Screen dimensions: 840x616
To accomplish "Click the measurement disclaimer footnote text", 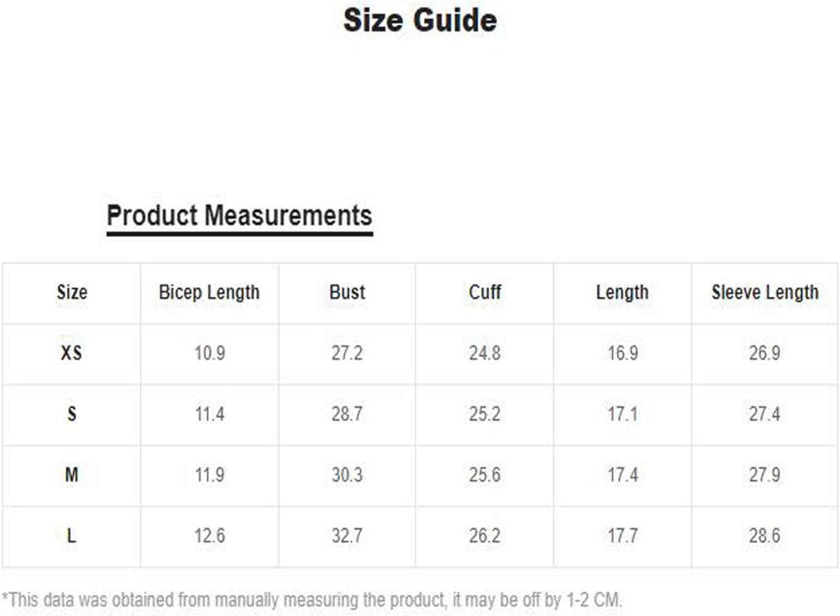I will coord(312,599).
